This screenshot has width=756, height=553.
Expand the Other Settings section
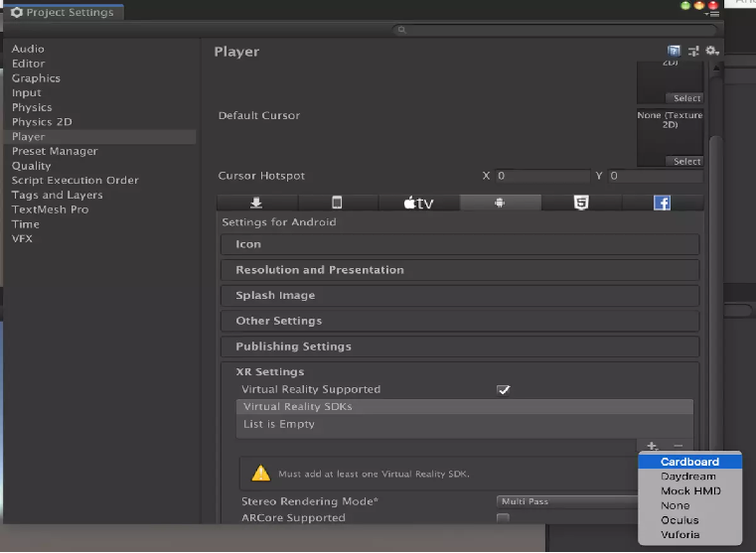coord(460,321)
